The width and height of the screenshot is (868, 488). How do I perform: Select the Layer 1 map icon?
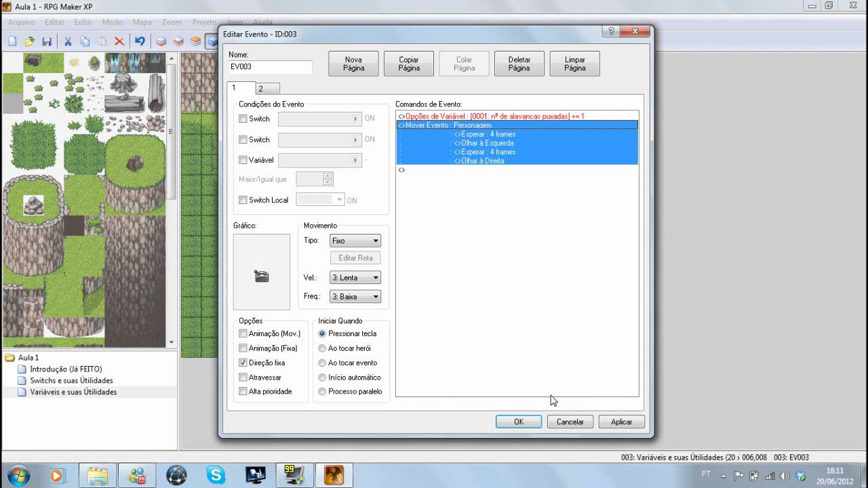click(161, 41)
